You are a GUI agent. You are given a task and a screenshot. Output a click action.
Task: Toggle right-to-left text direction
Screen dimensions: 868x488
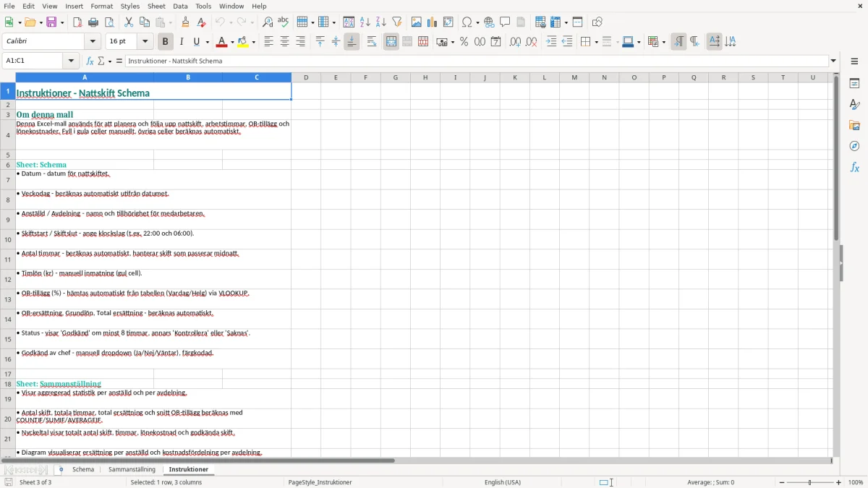[694, 42]
